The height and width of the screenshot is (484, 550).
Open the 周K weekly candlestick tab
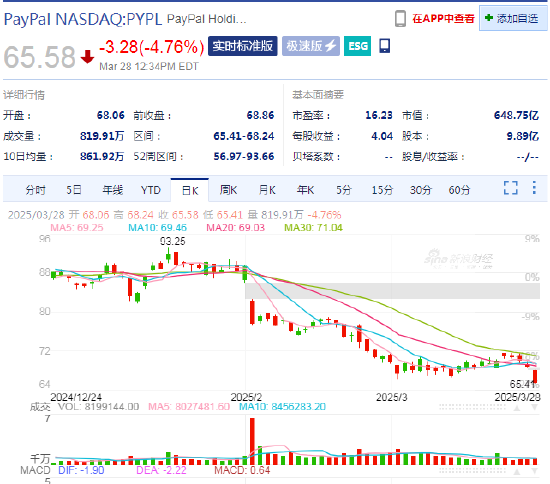pos(228,190)
